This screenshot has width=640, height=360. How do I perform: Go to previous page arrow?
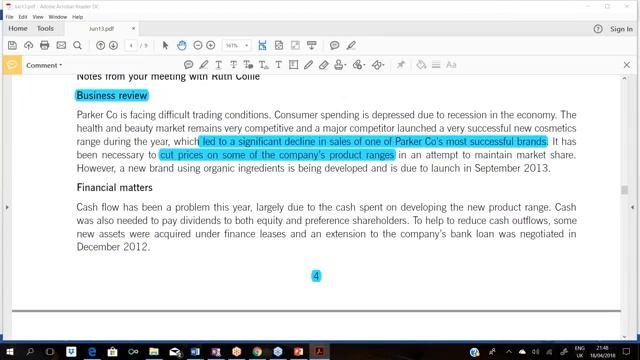[x=100, y=45]
